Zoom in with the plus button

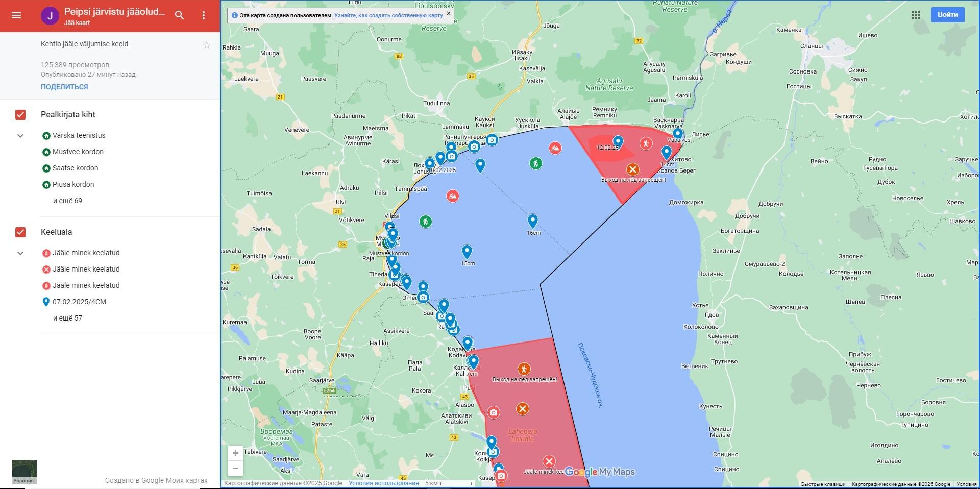pos(235,453)
